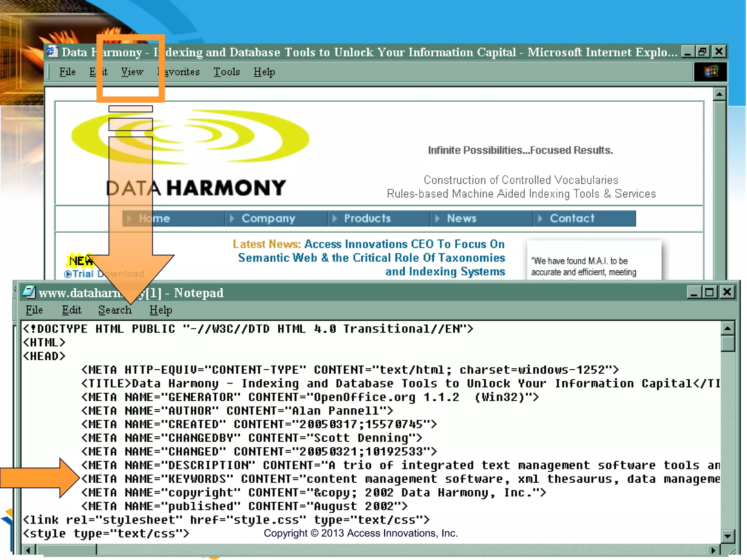Click the DOCTYPE declaration line

tap(248, 329)
